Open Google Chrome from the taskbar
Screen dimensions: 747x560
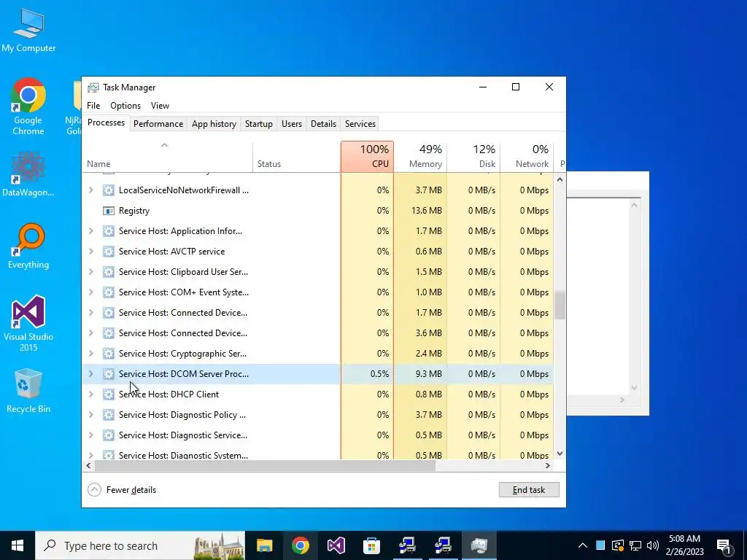point(300,545)
